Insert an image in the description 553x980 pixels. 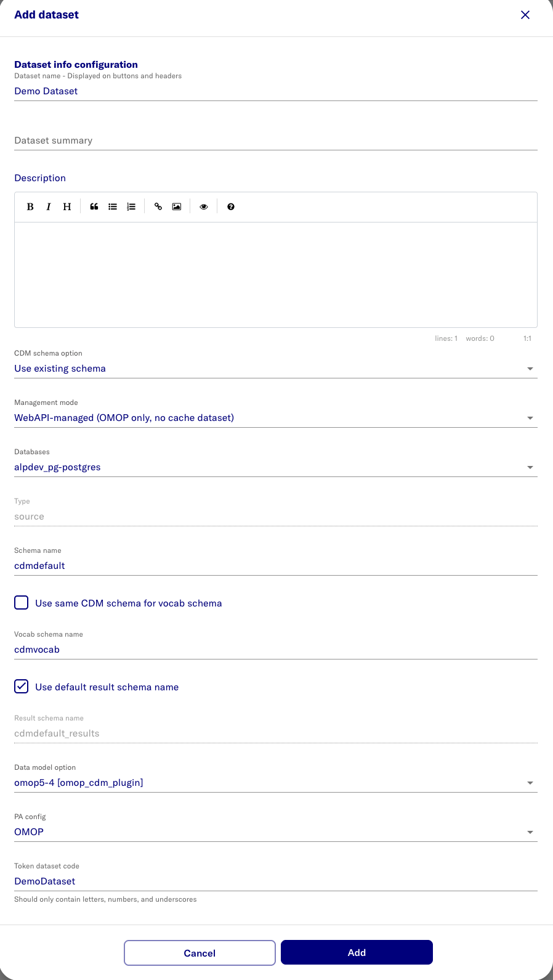point(177,207)
